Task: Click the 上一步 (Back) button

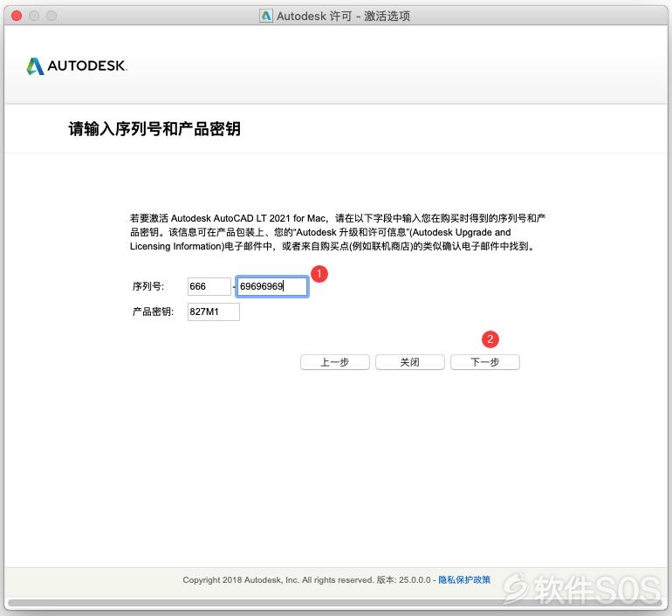Action: pos(335,362)
